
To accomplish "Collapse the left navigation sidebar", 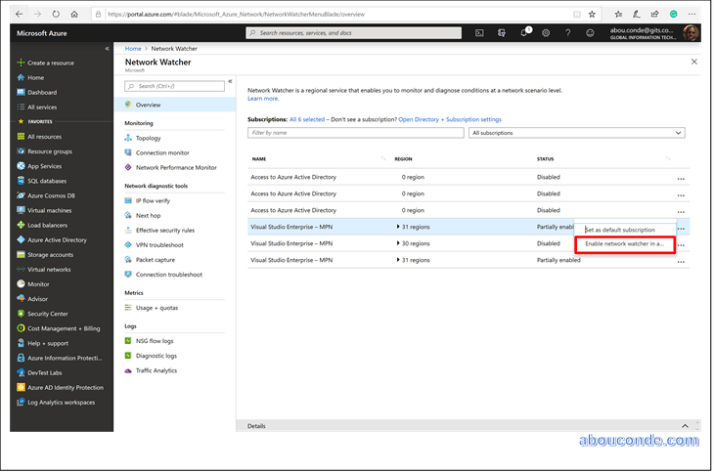I will pos(107,48).
